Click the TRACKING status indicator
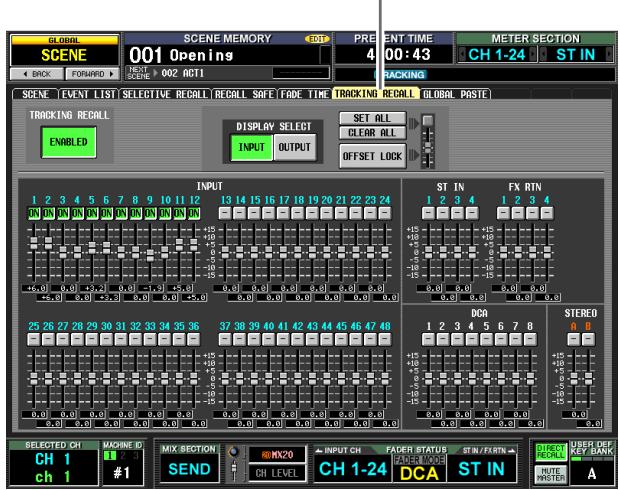620x490 pixels. [399, 75]
